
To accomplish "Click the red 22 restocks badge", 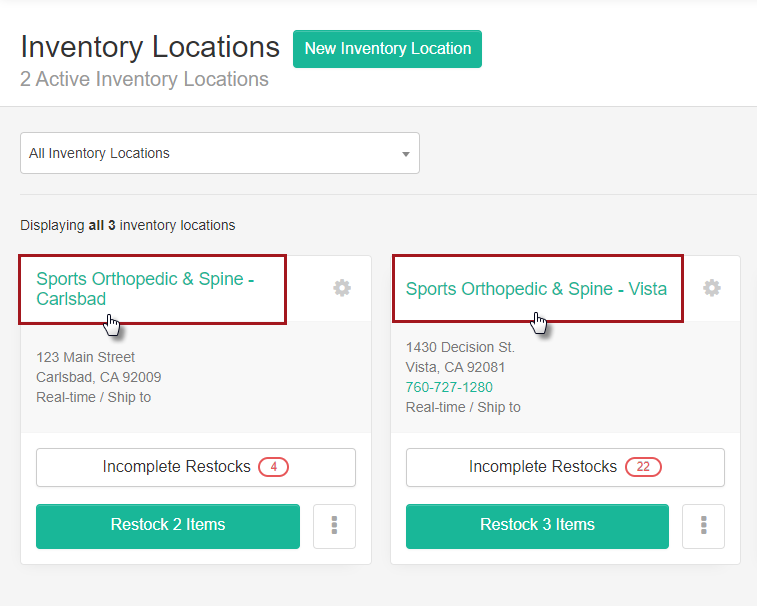I will pyautogui.click(x=643, y=467).
